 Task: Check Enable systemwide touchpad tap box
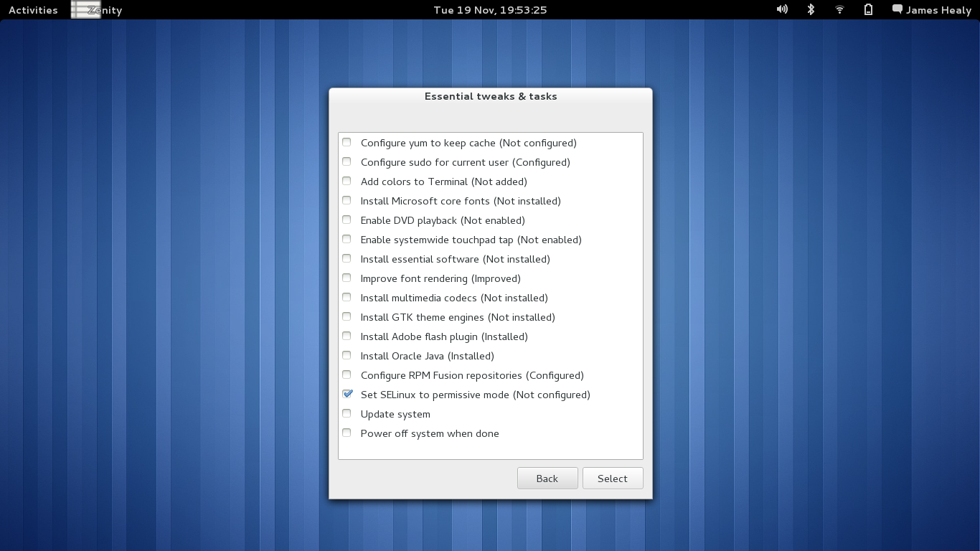click(347, 239)
